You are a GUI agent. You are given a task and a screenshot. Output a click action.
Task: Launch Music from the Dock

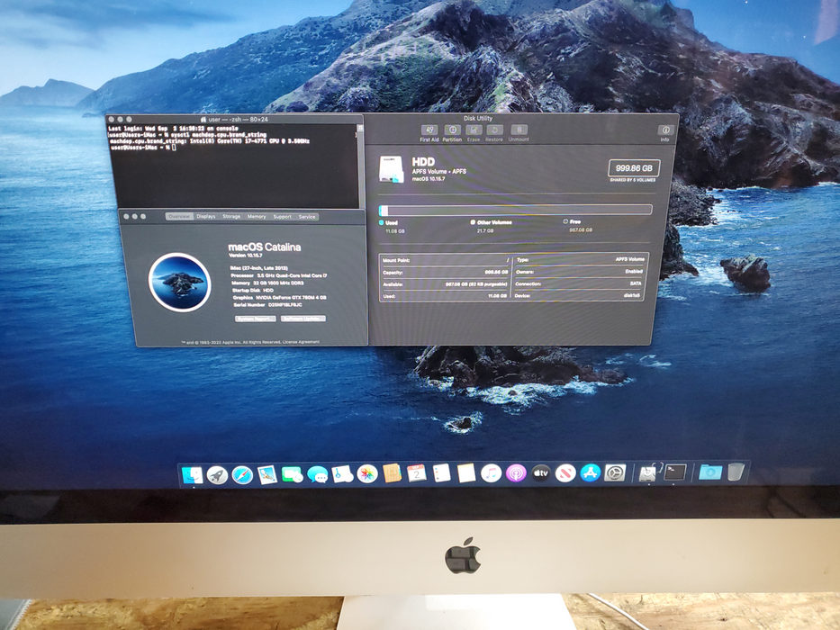click(x=491, y=473)
